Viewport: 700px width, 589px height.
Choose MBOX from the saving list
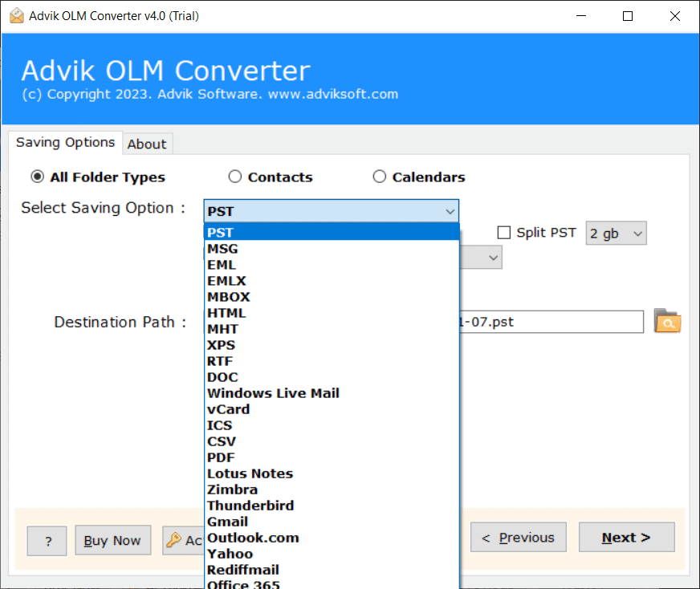pyautogui.click(x=229, y=297)
